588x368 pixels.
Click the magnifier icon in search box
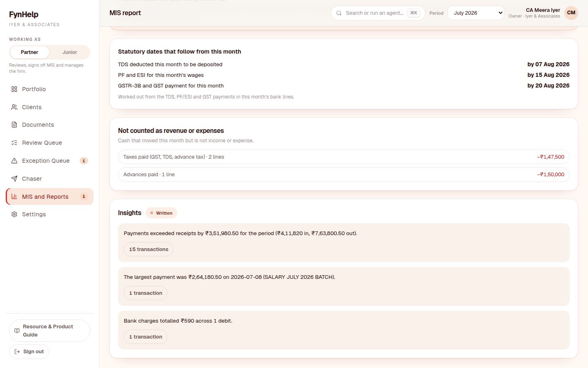[339, 13]
